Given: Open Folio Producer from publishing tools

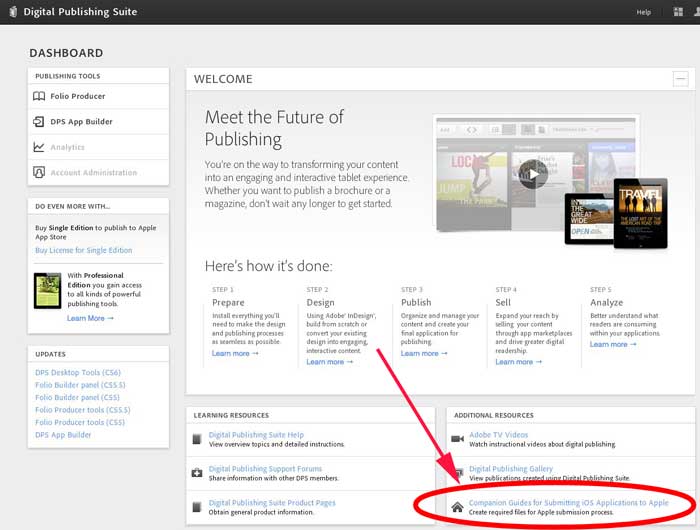Looking at the screenshot, I should click(78, 97).
